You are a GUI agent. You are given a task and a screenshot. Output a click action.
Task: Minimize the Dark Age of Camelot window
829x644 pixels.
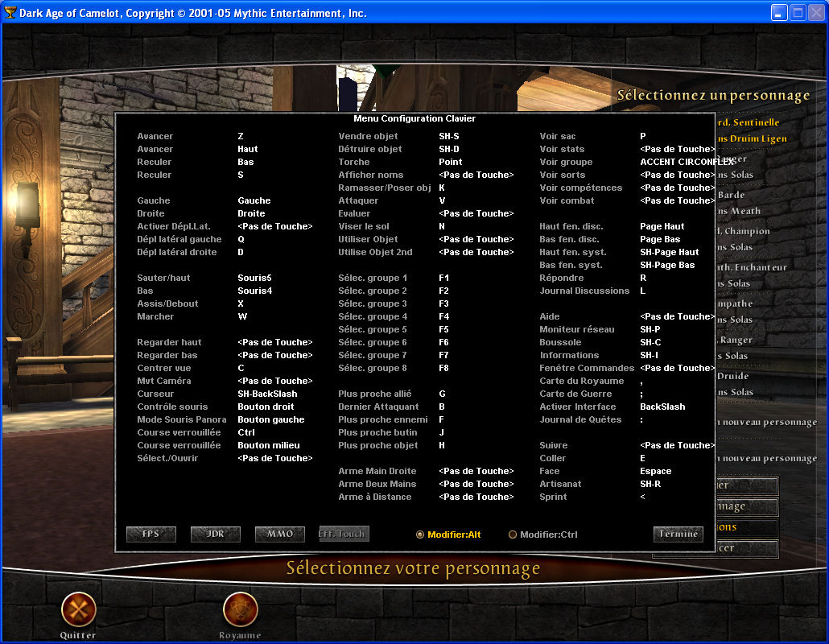click(x=779, y=12)
